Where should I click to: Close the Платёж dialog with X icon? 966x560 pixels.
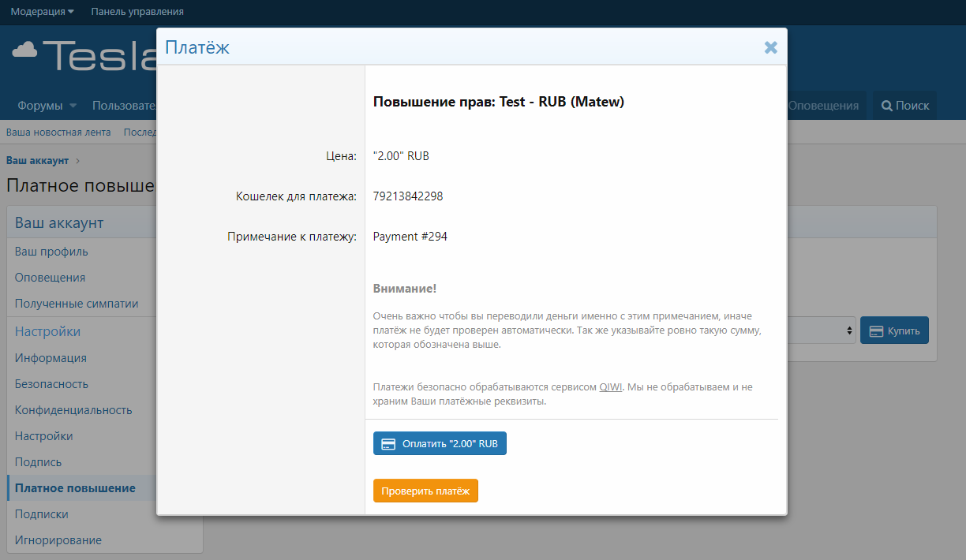[x=770, y=48]
